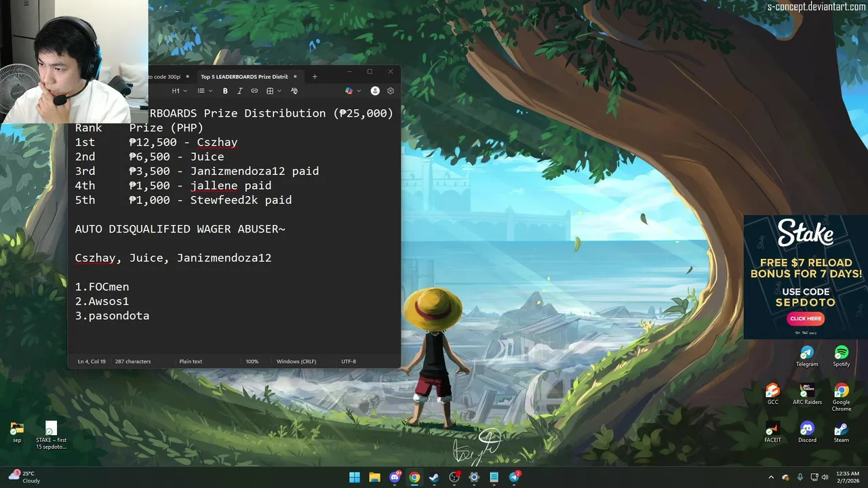Viewport: 868px width, 488px height.
Task: Open the Windows Start menu
Action: tap(355, 477)
